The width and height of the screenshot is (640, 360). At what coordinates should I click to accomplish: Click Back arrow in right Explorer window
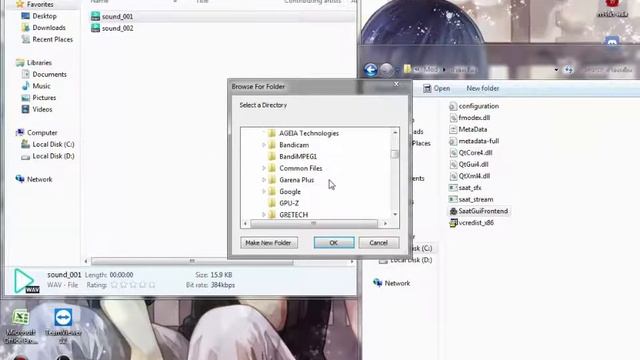[371, 70]
